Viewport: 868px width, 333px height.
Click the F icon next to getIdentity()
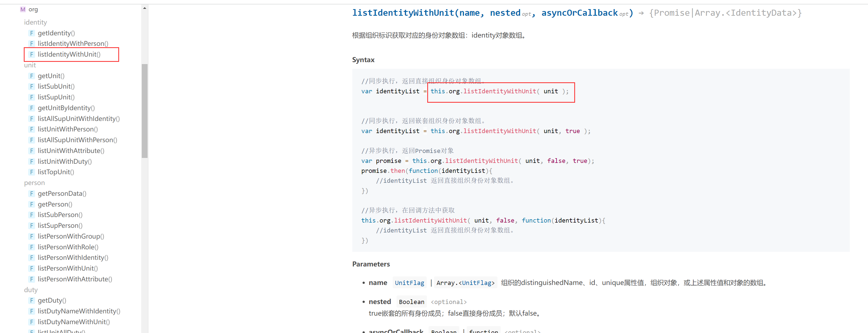(x=32, y=33)
